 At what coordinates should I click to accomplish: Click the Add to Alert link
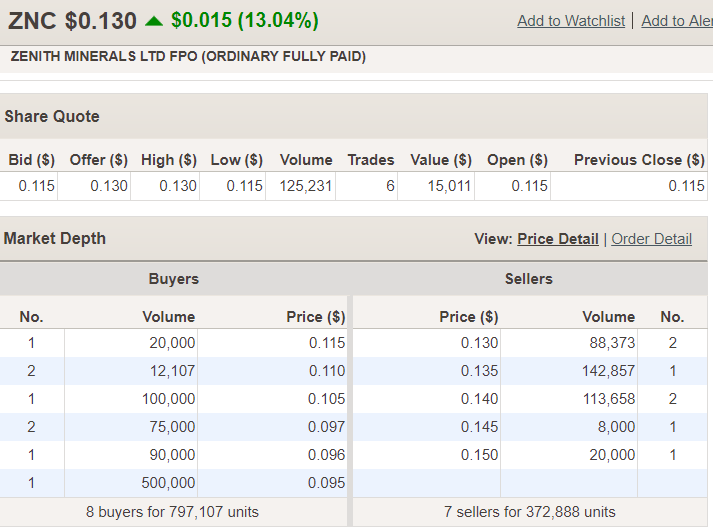tap(677, 21)
